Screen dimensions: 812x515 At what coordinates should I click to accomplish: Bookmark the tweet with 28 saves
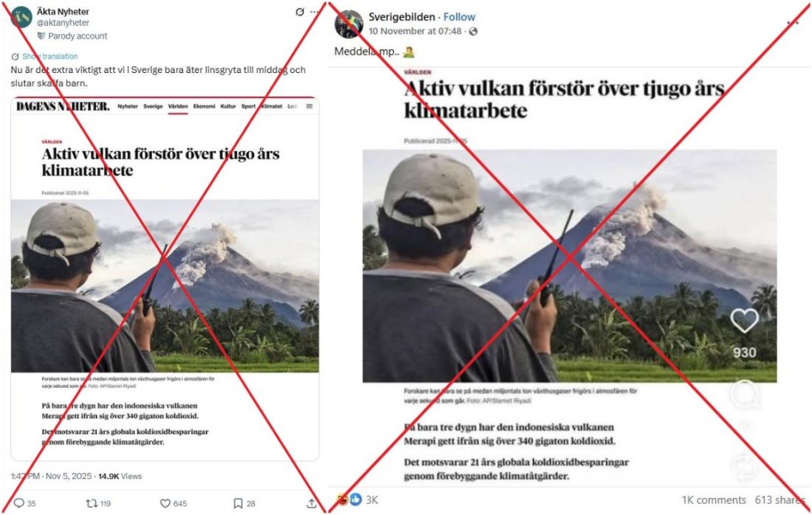238,503
